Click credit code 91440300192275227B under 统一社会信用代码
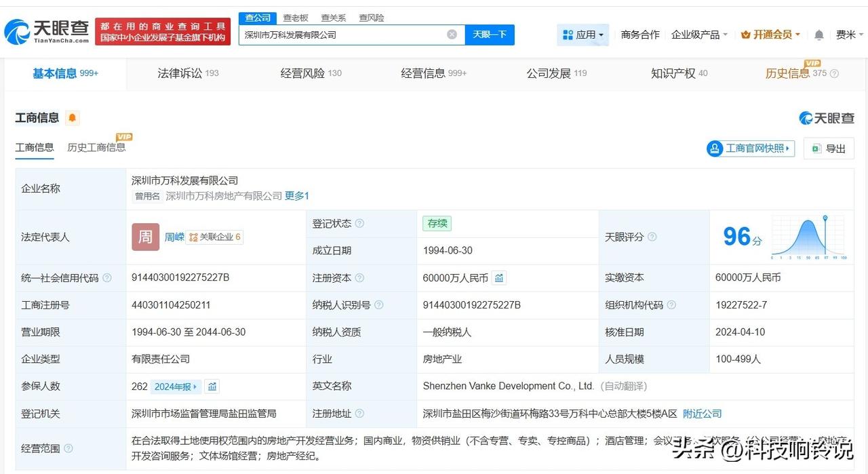 180,278
